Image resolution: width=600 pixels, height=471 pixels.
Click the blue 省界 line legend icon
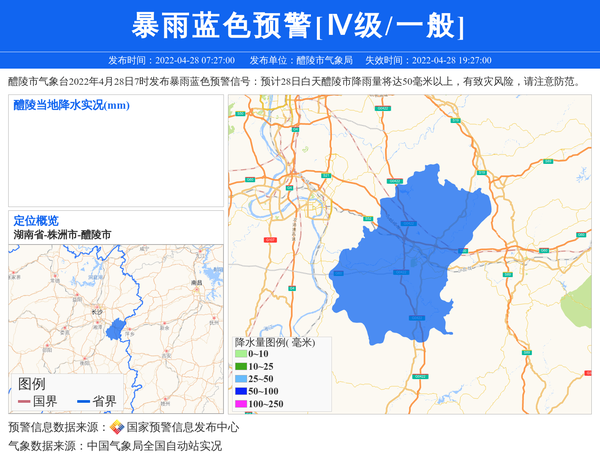pyautogui.click(x=83, y=401)
